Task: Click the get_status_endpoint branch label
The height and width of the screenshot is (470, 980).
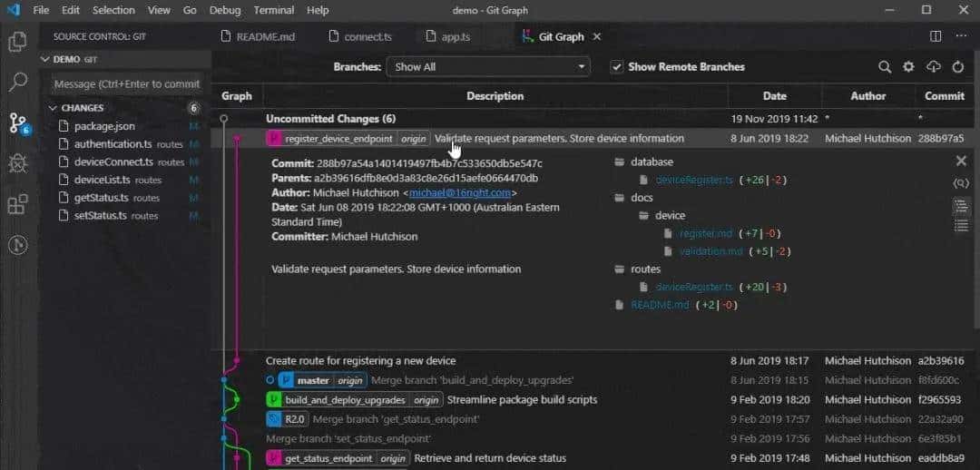Action: pyautogui.click(x=328, y=458)
